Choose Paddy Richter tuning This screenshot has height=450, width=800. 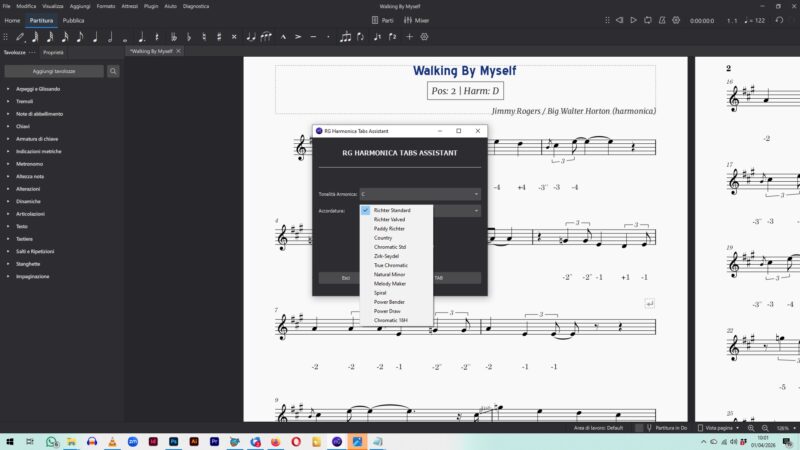(x=396, y=229)
